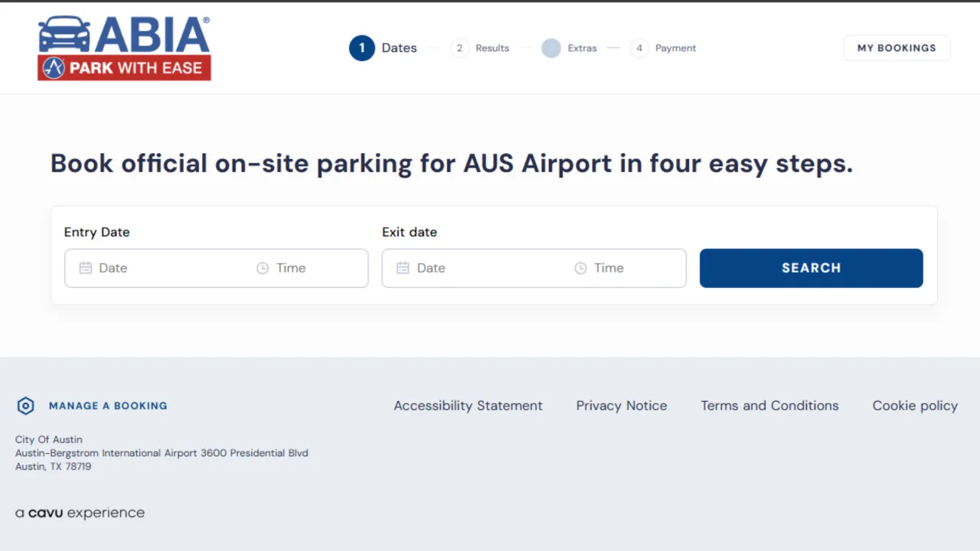980x551 pixels.
Task: Click the ABIA Park With Ease logo
Action: point(124,48)
